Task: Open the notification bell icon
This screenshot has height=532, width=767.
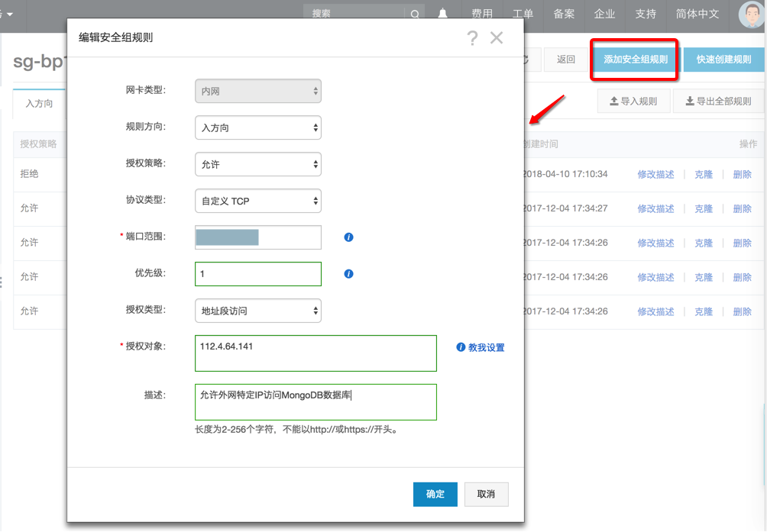Action: pos(442,14)
